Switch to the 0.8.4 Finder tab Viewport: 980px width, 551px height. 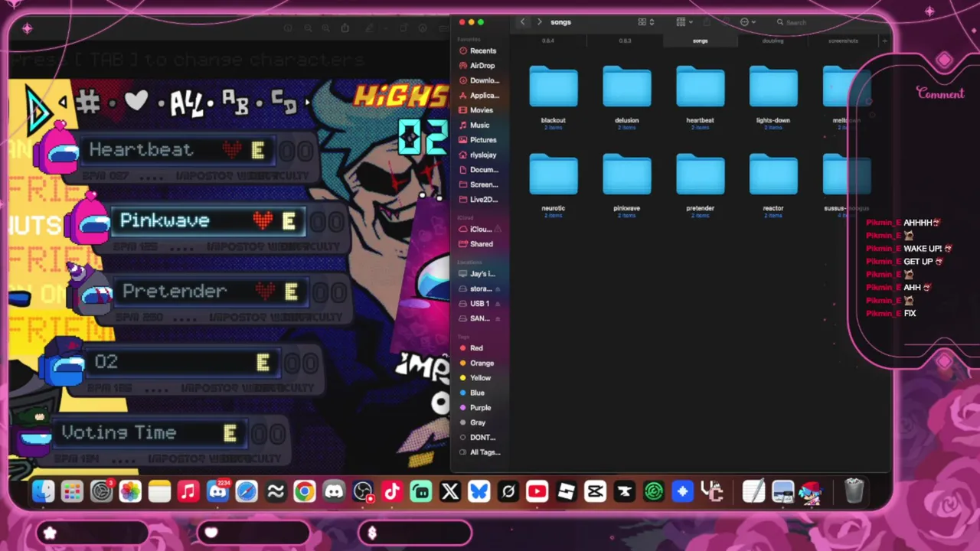tap(548, 41)
